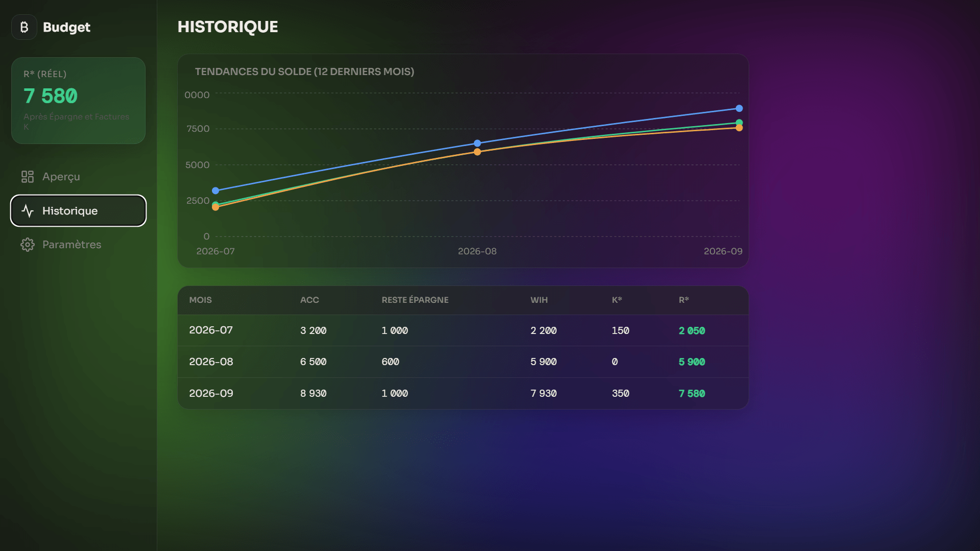
Task: Click the R* column header
Action: (x=684, y=300)
